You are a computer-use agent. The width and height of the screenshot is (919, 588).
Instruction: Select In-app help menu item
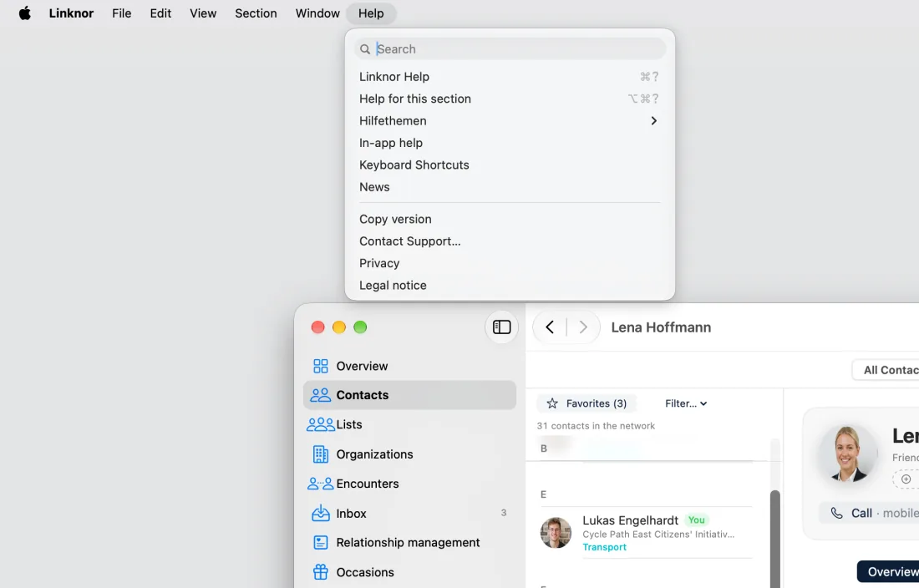(x=510, y=143)
